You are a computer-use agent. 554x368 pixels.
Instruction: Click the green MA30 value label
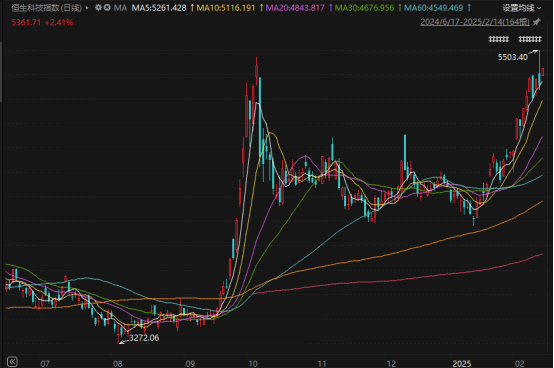(x=364, y=7)
